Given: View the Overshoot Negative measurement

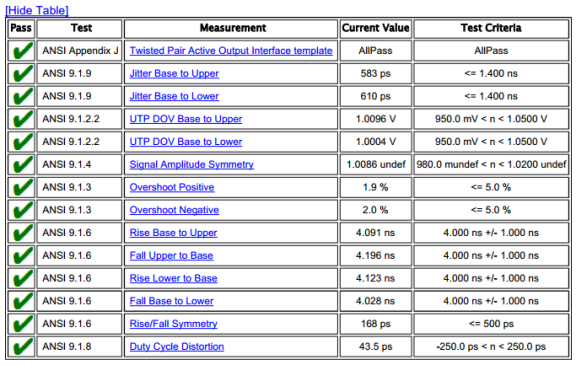Looking at the screenshot, I should 174,210.
